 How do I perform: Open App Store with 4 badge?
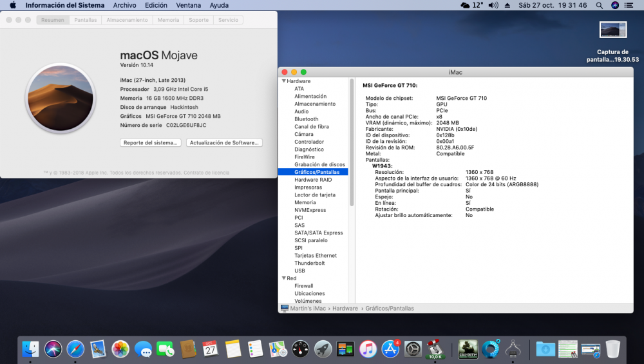[x=390, y=349]
